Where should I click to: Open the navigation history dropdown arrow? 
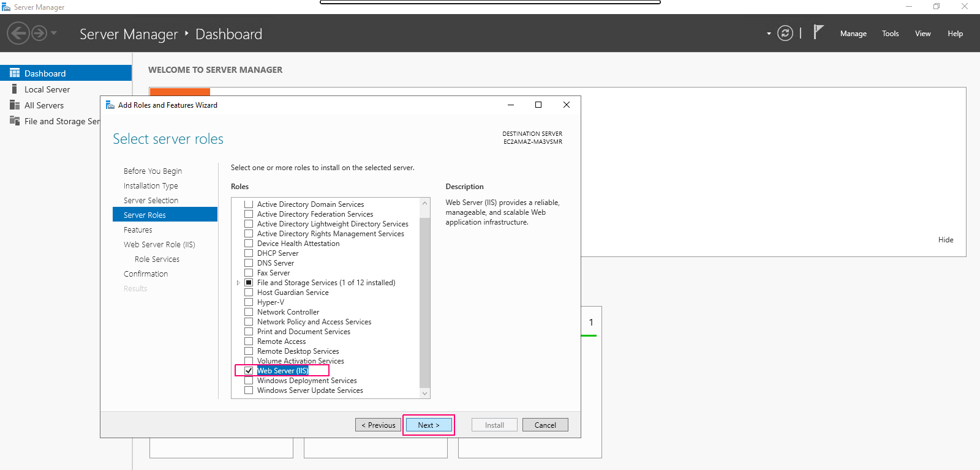[x=54, y=33]
